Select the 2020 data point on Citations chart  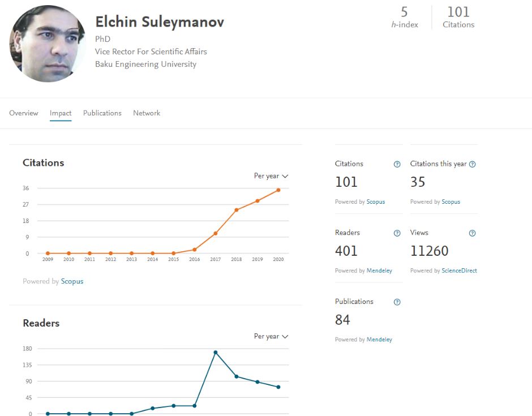[x=278, y=190]
